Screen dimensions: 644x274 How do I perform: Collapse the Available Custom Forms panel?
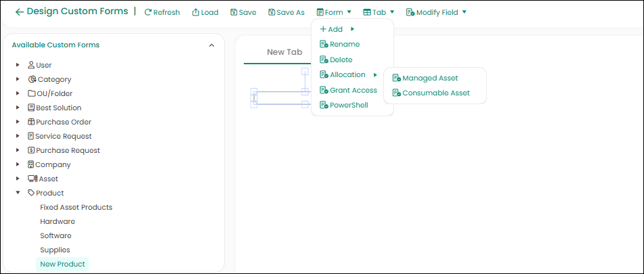tap(211, 45)
